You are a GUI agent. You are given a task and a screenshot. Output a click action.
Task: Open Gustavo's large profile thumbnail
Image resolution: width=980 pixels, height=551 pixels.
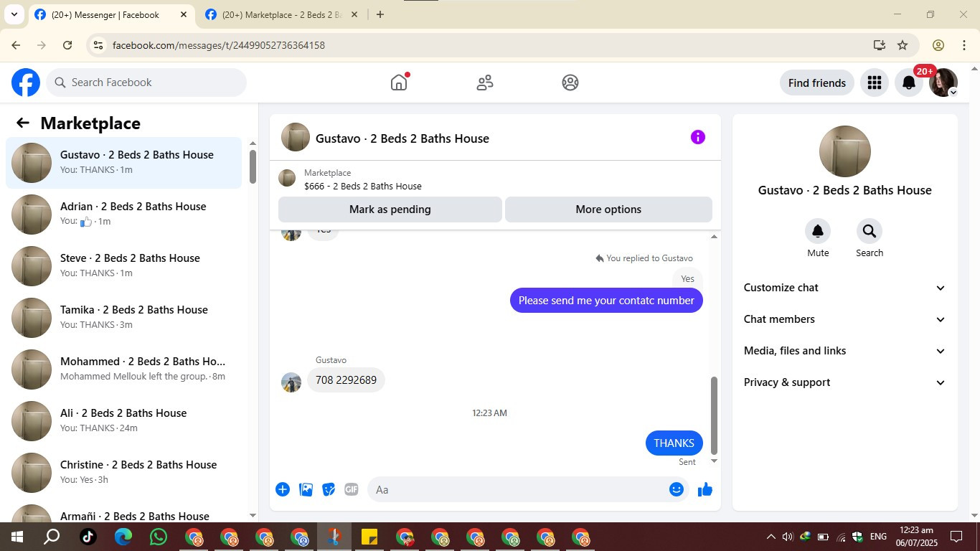pyautogui.click(x=845, y=151)
